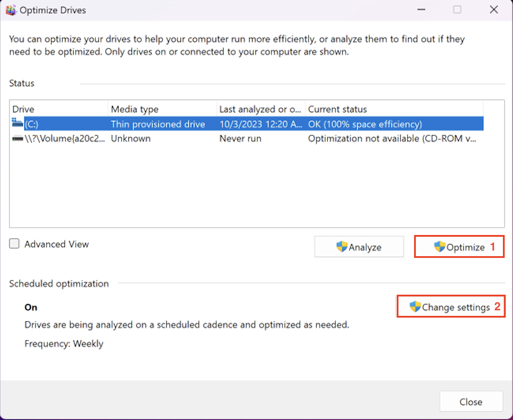Viewport: 513px width, 420px height.
Task: Select the Thin provisioned drive cell
Action: 158,124
